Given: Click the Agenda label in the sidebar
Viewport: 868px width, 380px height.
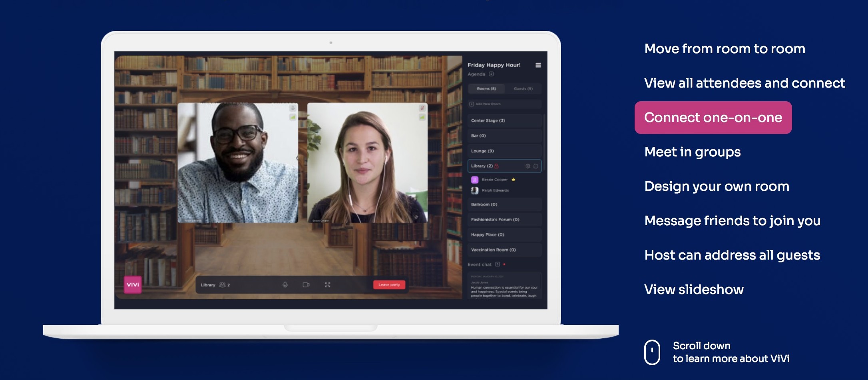Looking at the screenshot, I should pyautogui.click(x=476, y=74).
